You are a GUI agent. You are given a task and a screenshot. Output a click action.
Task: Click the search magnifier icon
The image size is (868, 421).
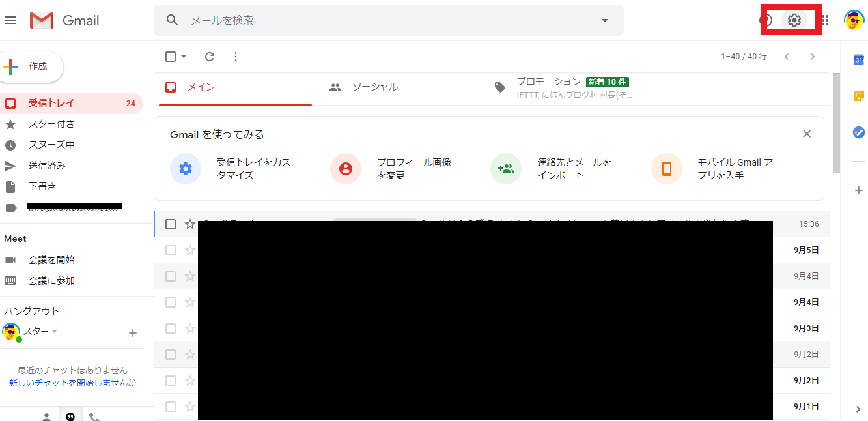(x=173, y=20)
